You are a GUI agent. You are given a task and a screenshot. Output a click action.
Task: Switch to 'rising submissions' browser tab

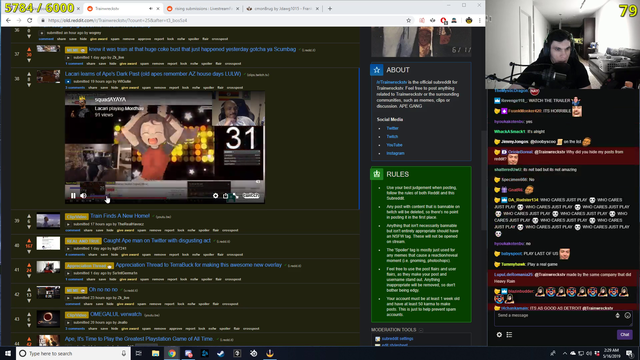[x=203, y=9]
